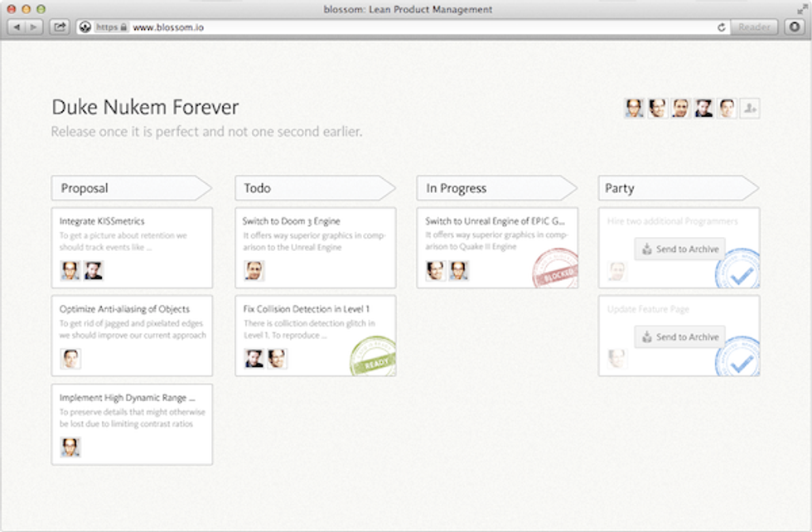Click blue checkmark stamp on Update Feature Page card

[x=738, y=356]
